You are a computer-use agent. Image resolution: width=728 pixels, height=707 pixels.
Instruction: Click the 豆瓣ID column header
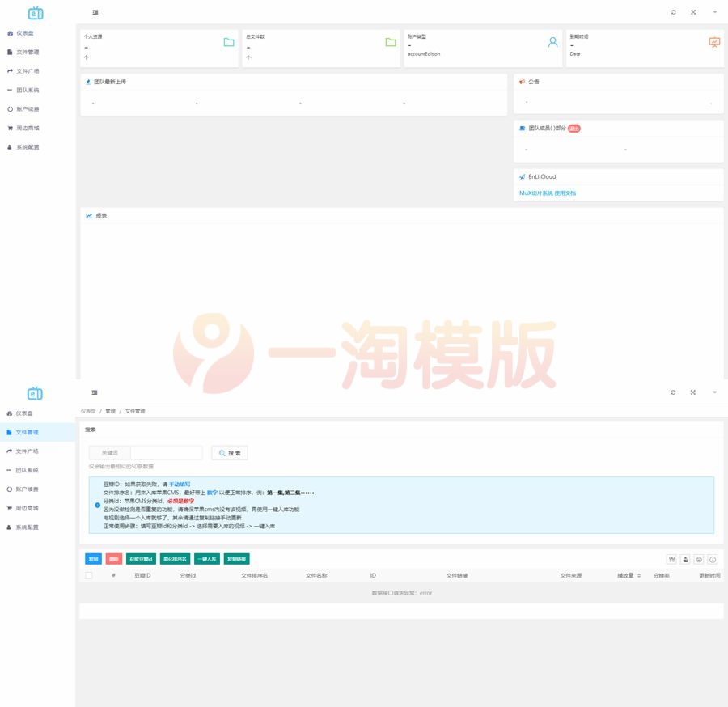142,576
